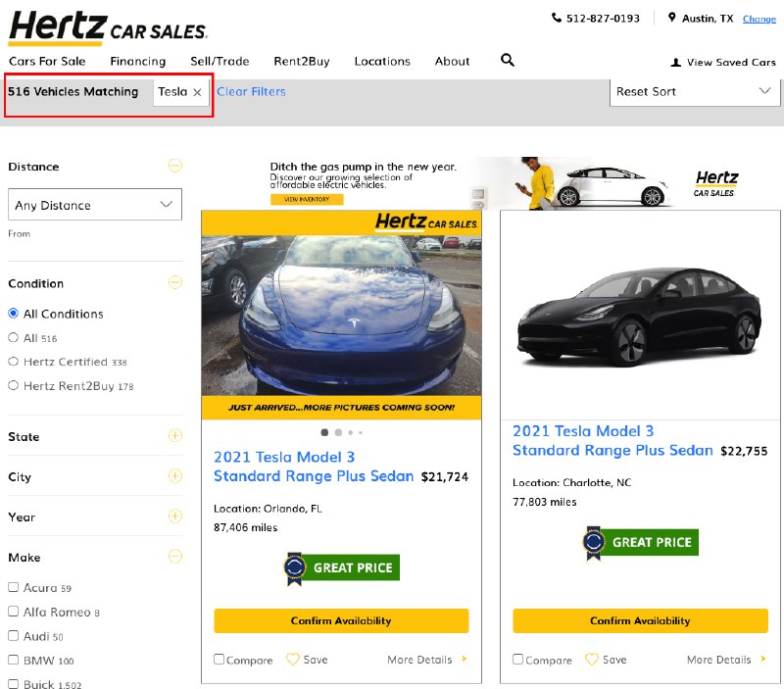784x689 pixels.
Task: Open More Details for the Orlando Tesla
Action: [x=426, y=660]
